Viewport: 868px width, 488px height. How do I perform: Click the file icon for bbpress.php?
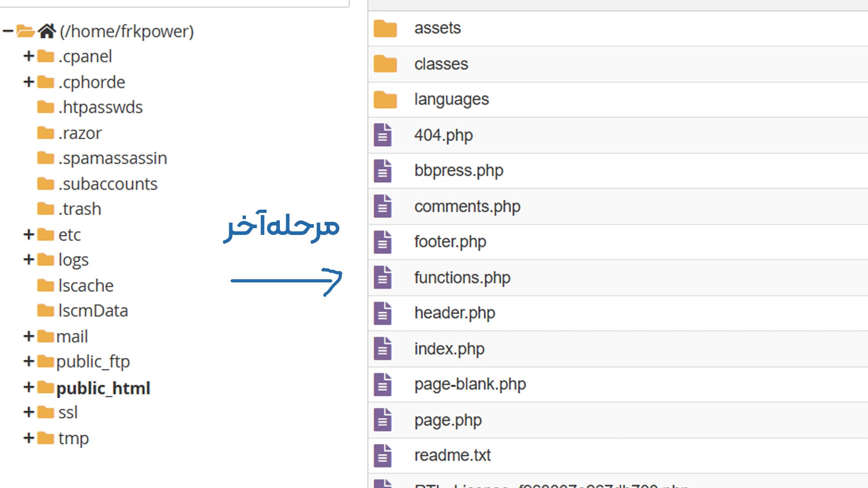(x=383, y=171)
